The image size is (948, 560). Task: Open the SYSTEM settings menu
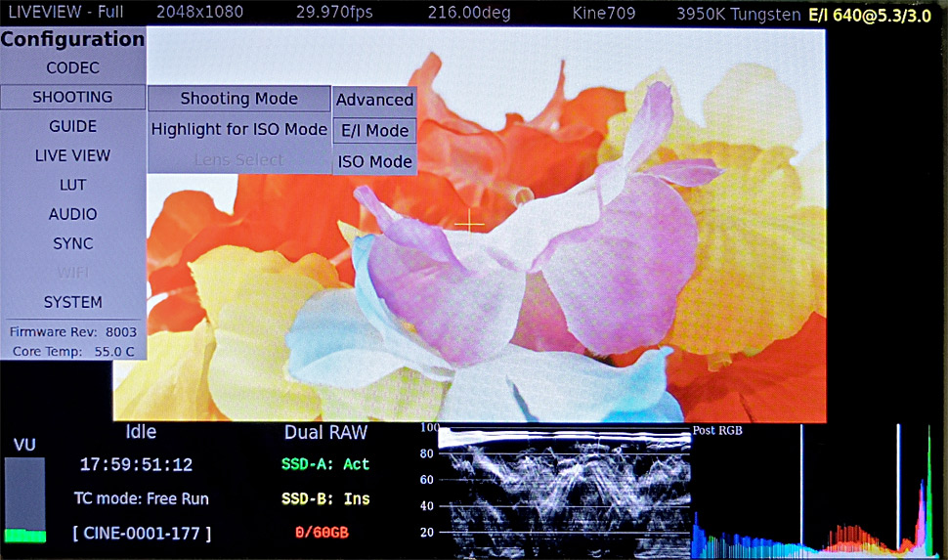coord(72,302)
